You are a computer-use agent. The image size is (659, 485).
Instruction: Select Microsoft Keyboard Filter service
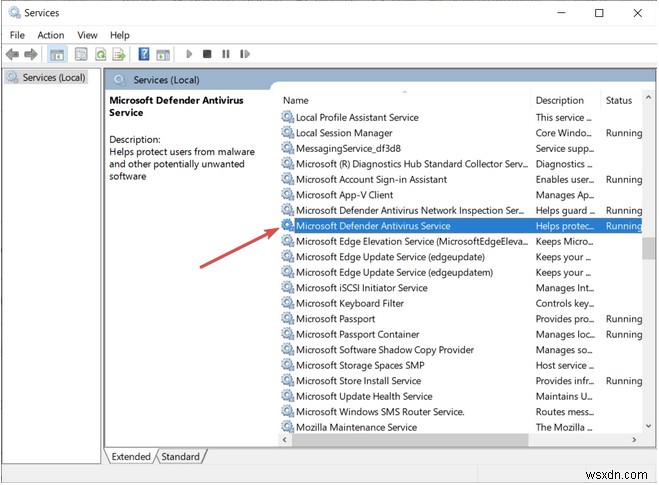[461, 304]
